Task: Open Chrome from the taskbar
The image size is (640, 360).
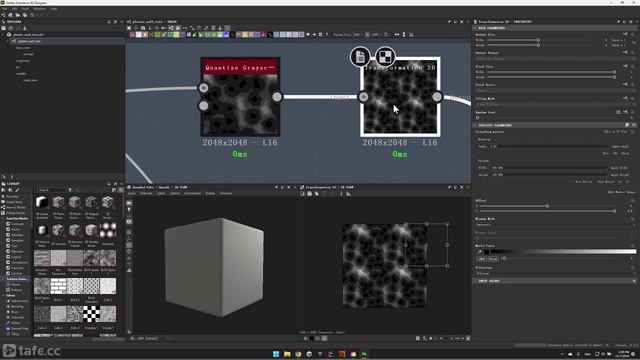Action: point(298,354)
